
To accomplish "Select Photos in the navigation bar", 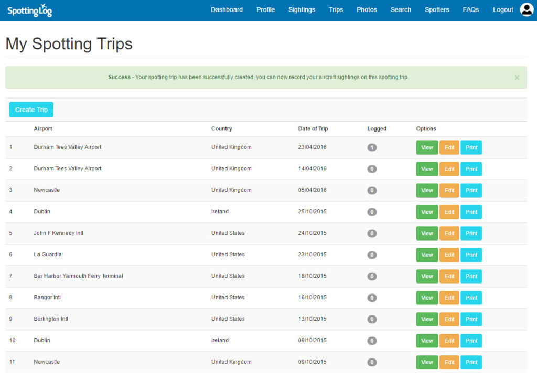I will (367, 10).
